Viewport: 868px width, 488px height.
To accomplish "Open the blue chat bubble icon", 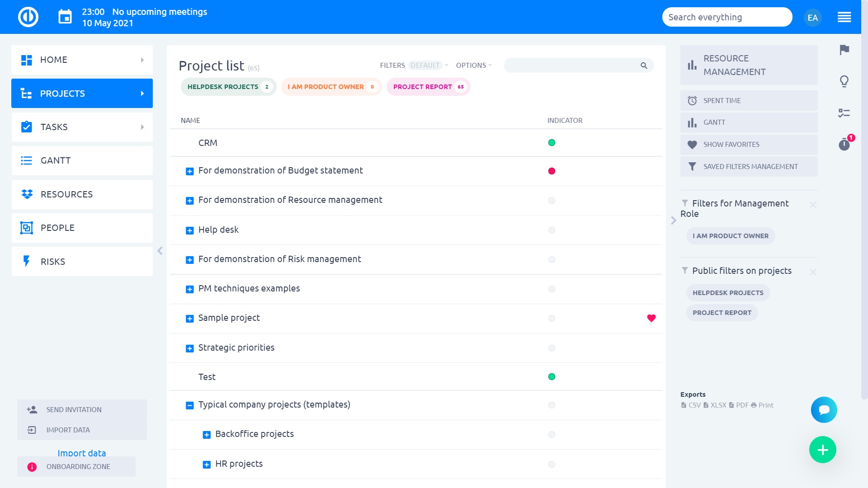I will tap(824, 410).
